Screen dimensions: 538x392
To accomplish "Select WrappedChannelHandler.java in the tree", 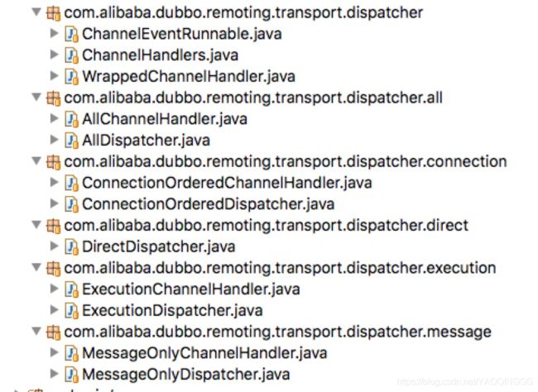I will (x=189, y=76).
